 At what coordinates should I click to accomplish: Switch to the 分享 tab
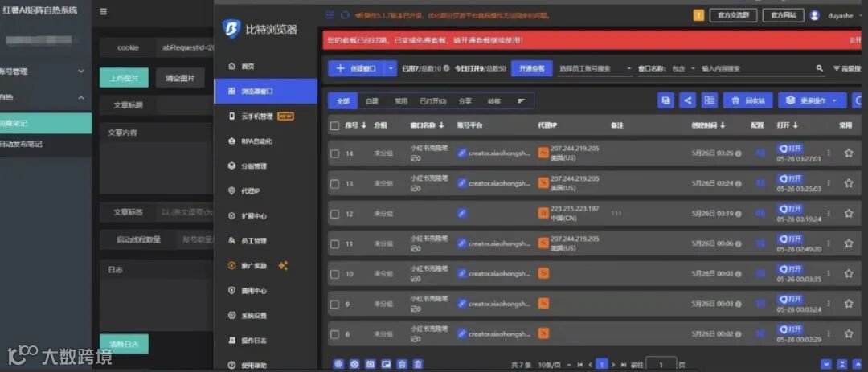[465, 100]
